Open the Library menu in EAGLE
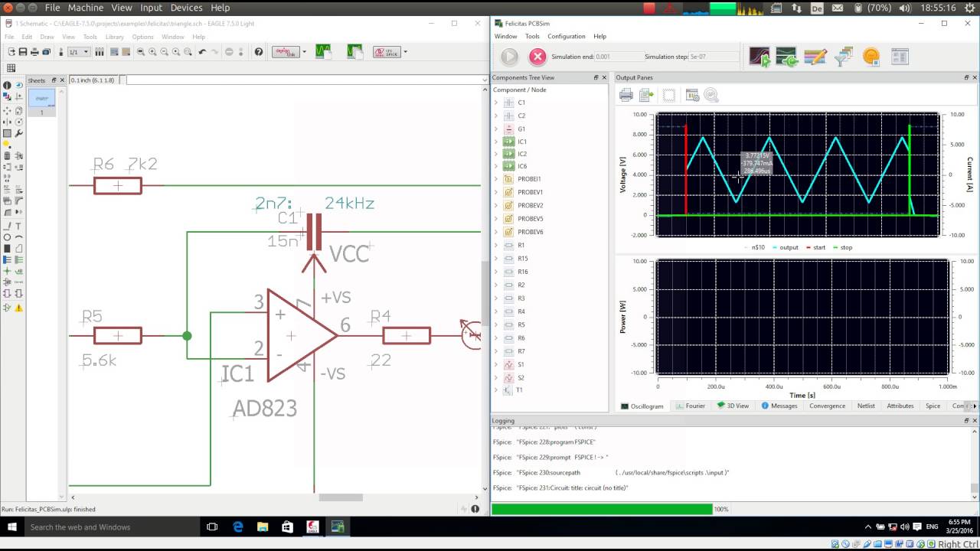The image size is (980, 551). (114, 37)
